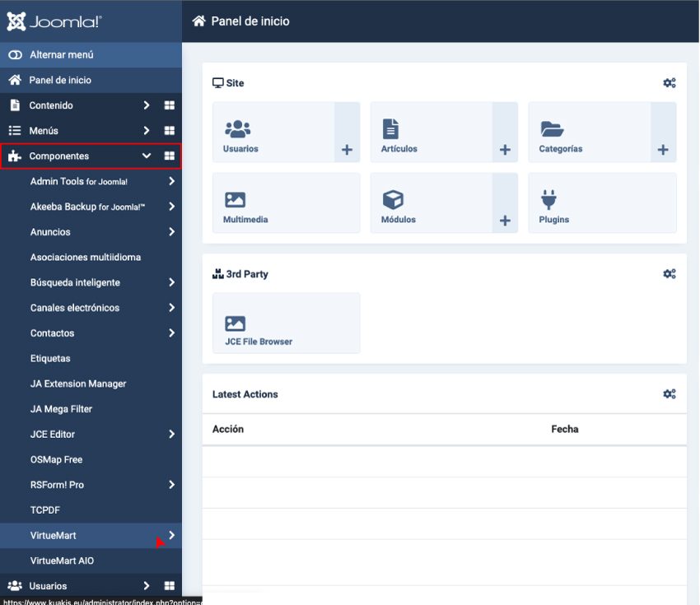Expand Búsqueda inteligente submenu arrow
700x605 pixels.
pos(172,282)
